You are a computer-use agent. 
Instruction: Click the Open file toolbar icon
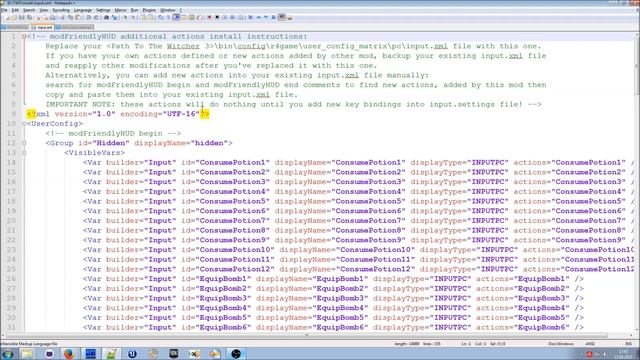pos(13,18)
